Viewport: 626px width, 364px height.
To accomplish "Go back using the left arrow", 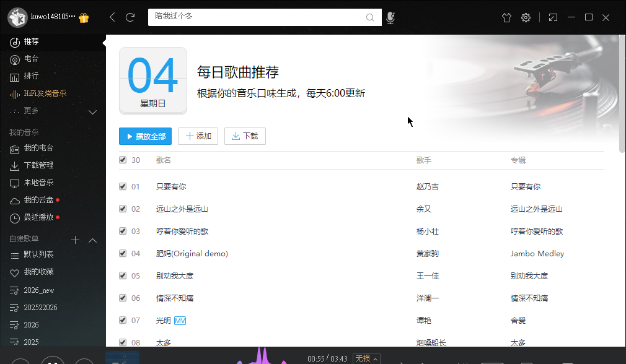I will (112, 17).
